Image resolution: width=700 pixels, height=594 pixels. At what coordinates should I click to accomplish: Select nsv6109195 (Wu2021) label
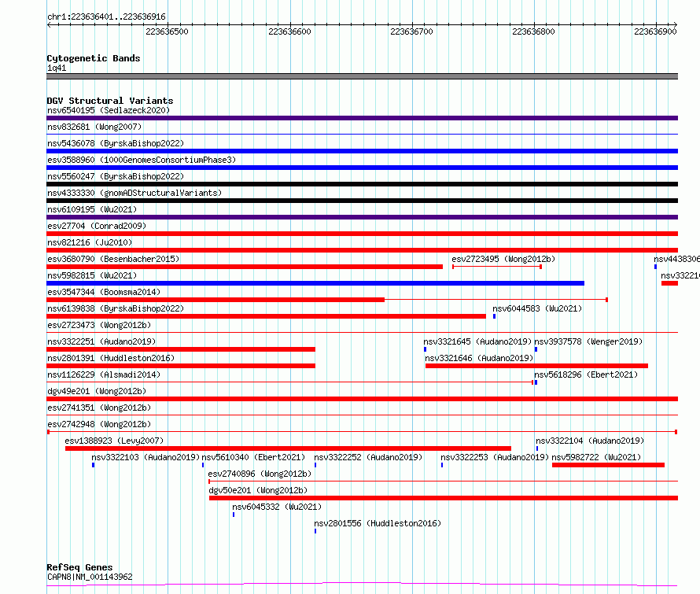[x=92, y=209]
